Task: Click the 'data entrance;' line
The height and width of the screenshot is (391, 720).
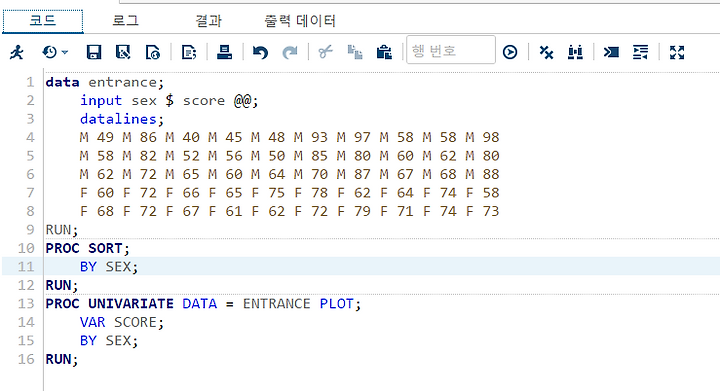Action: [x=104, y=82]
